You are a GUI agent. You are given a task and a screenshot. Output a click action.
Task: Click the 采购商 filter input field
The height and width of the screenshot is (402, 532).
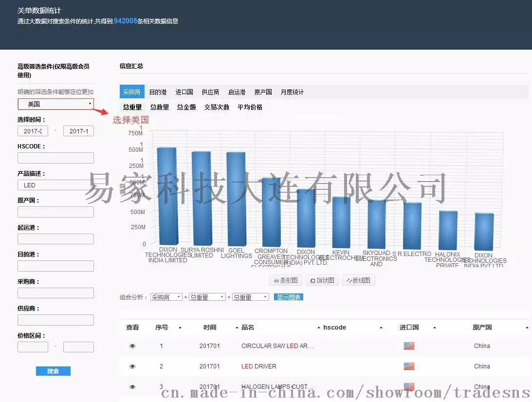[55, 293]
